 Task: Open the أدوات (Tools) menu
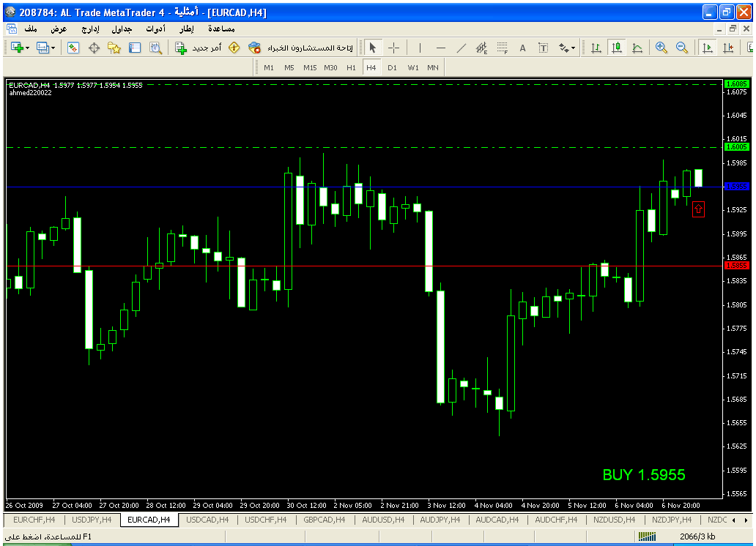coord(155,29)
